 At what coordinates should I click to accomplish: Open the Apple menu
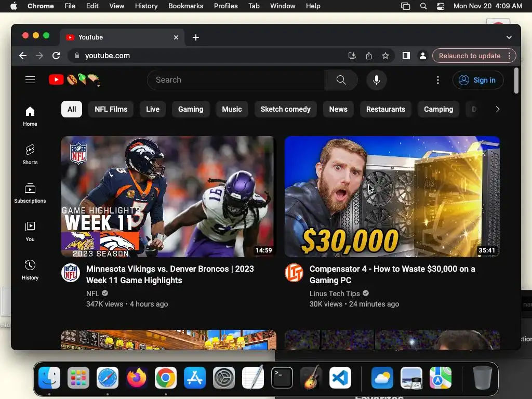[14, 6]
